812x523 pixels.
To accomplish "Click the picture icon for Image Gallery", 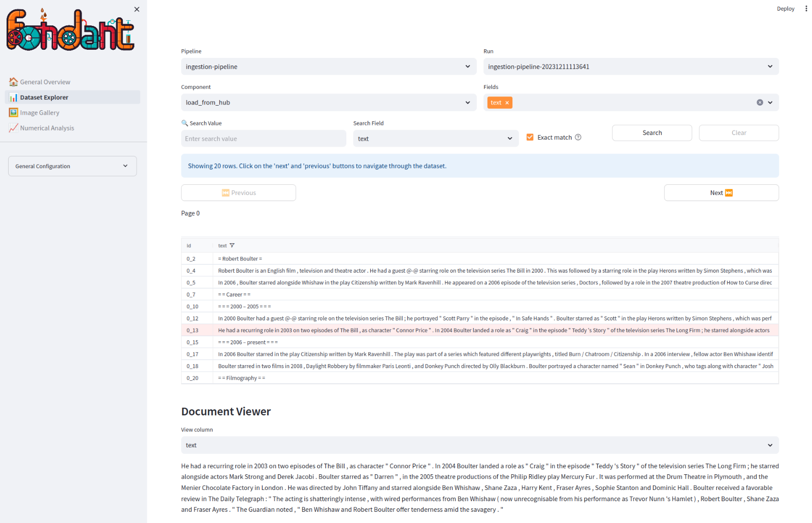I will 14,113.
